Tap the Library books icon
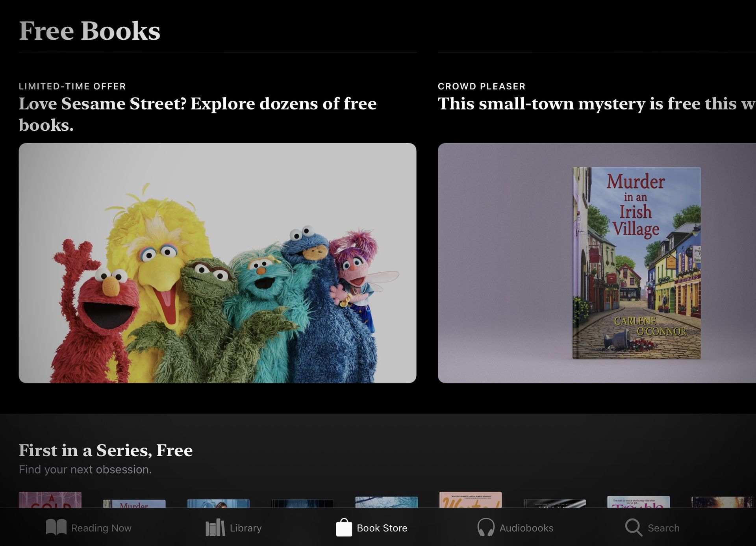 tap(215, 527)
